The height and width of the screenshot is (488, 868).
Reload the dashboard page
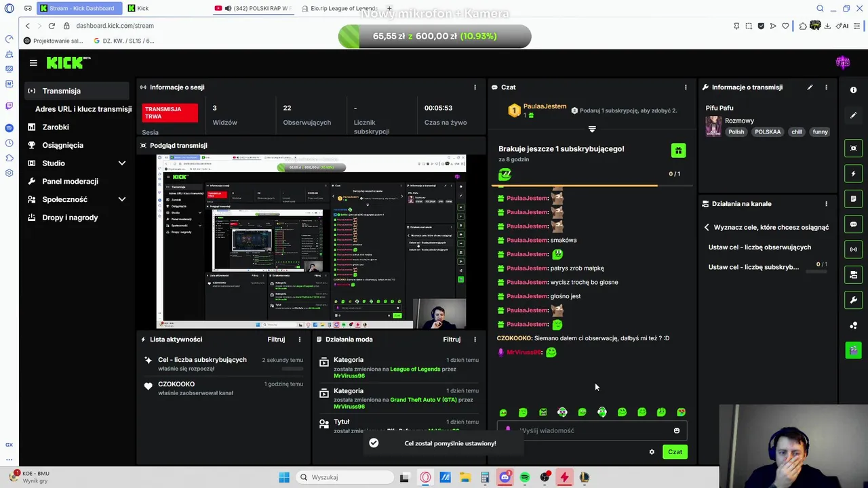coord(52,26)
